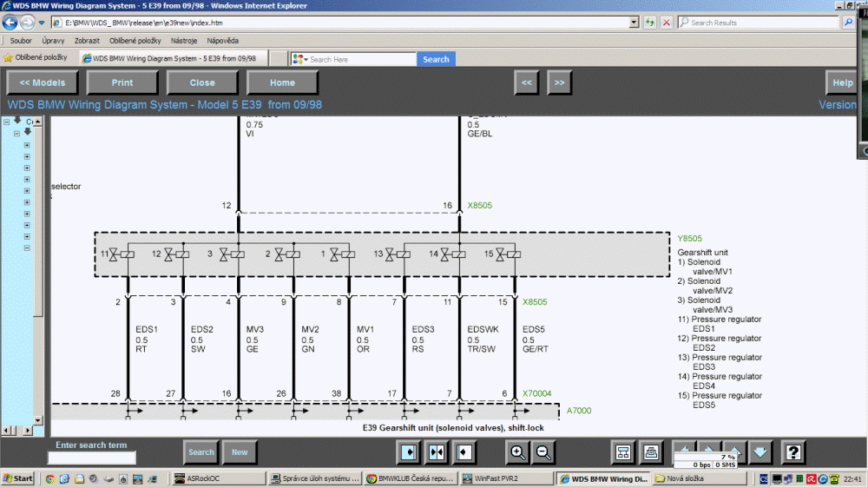This screenshot has width=868, height=488.
Task: Click the address bar URL field
Action: pos(346,23)
